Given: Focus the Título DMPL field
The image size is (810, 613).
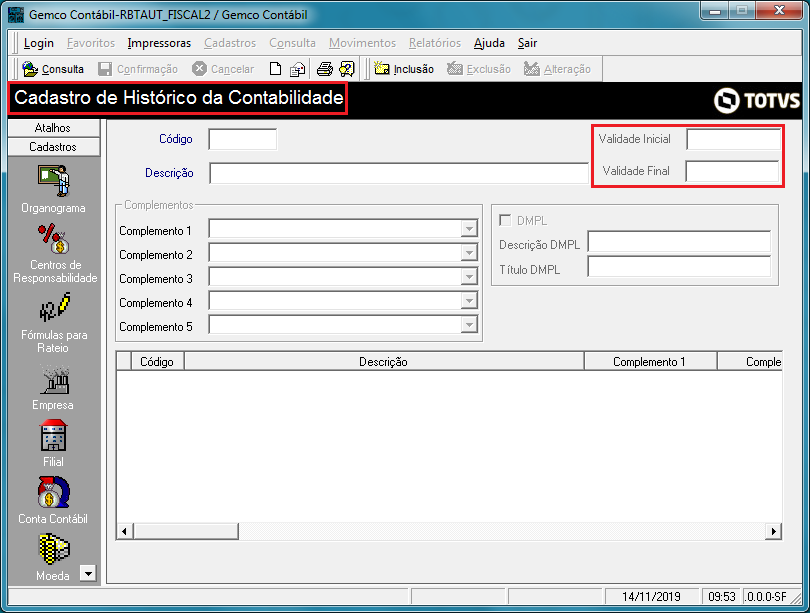Looking at the screenshot, I should 679,266.
